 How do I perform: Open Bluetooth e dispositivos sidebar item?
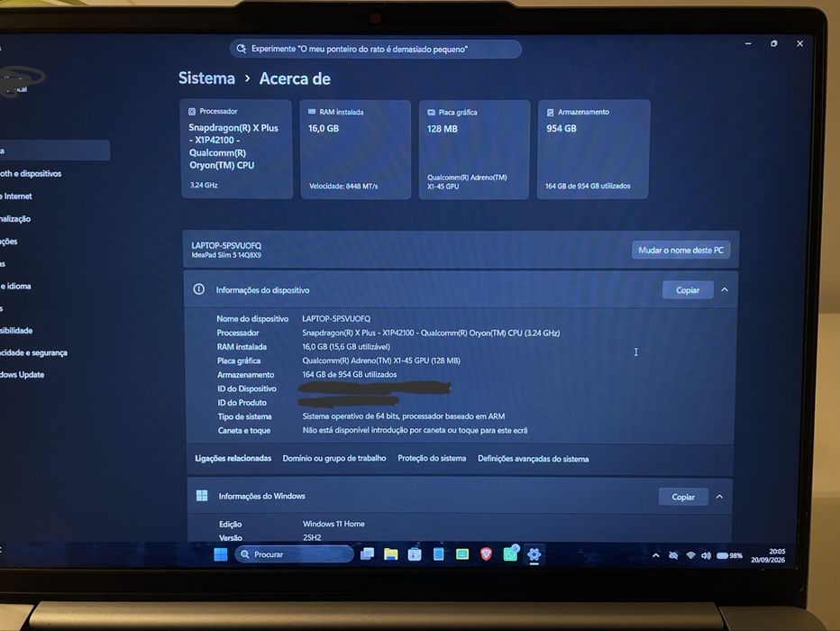coord(31,174)
